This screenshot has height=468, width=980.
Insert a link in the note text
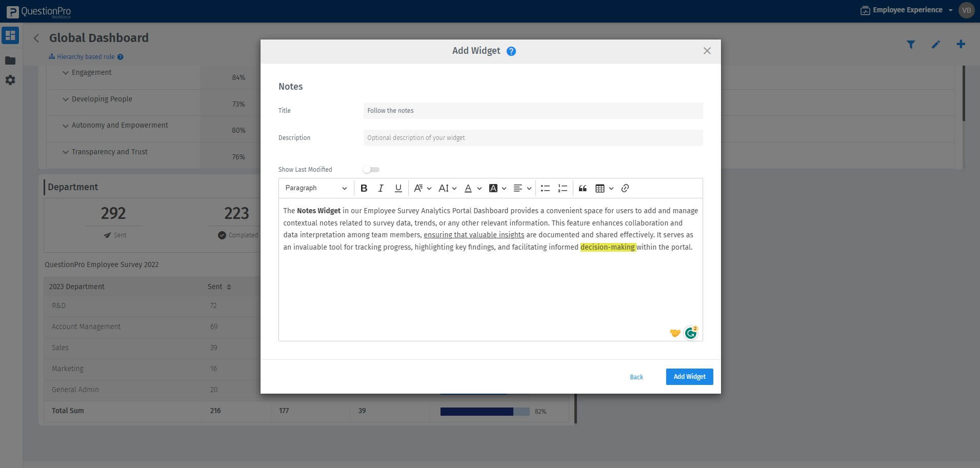point(625,188)
